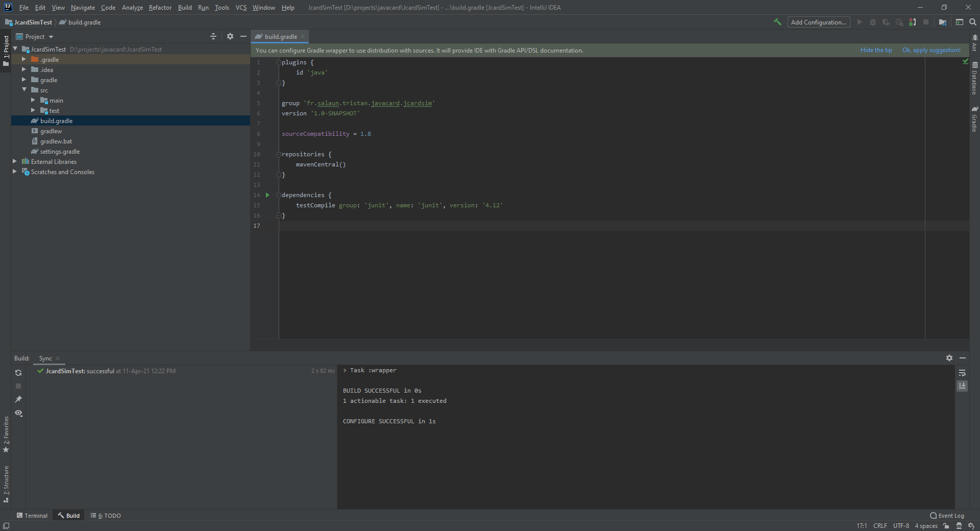
Task: Click the Search Everywhere magnifier icon
Action: click(973, 22)
